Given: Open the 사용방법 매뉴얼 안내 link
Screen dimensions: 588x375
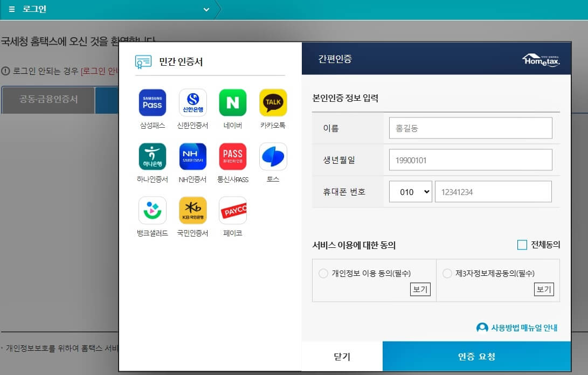Looking at the screenshot, I should tap(524, 328).
